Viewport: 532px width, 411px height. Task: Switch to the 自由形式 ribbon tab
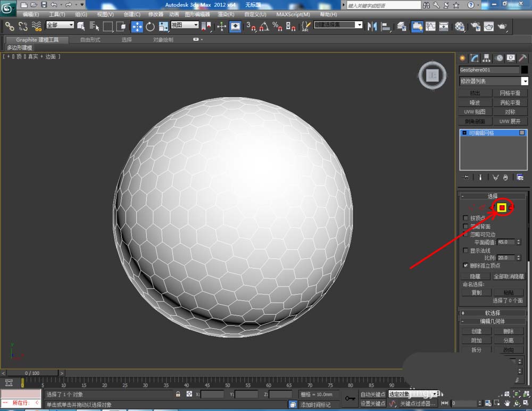click(x=91, y=40)
